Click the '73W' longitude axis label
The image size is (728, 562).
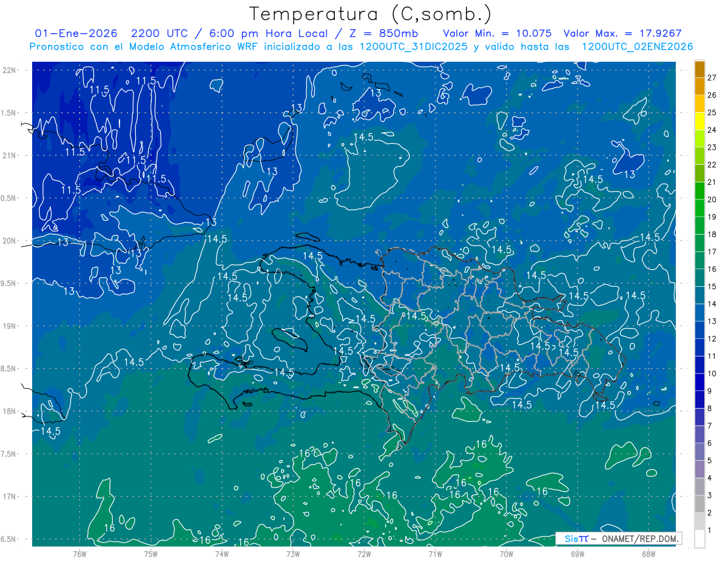(x=292, y=554)
